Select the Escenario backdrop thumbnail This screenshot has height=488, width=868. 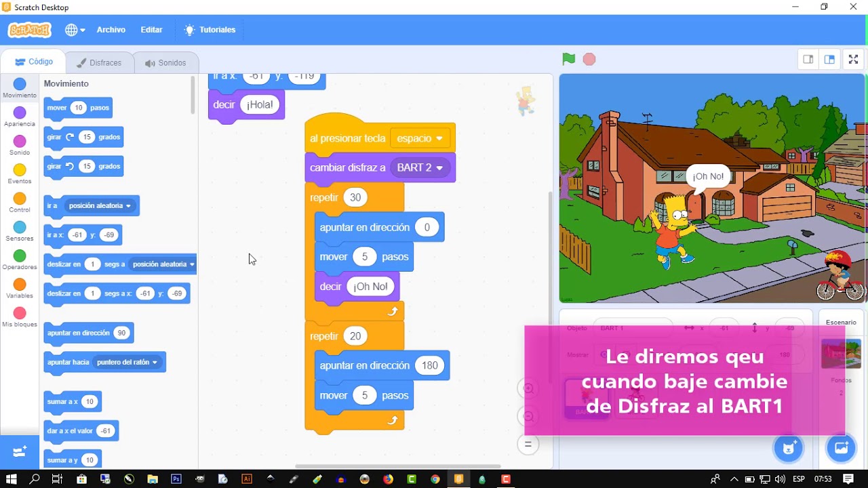click(x=841, y=354)
